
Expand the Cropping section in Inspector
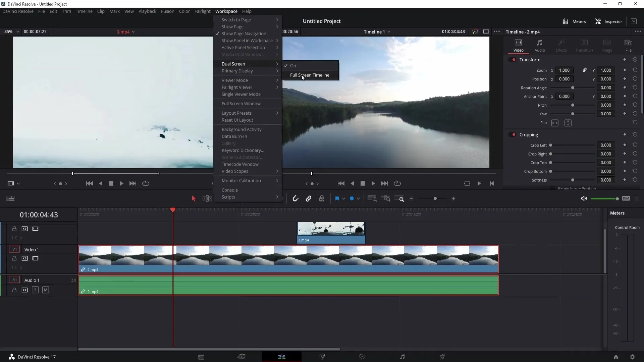(529, 134)
